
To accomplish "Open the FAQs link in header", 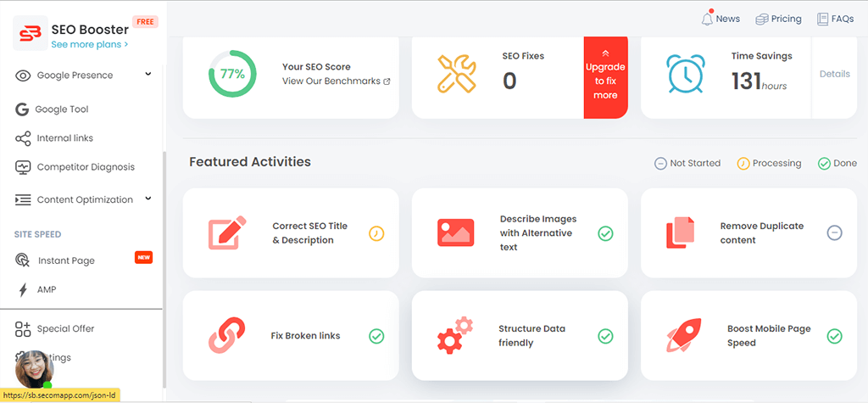I will click(x=835, y=19).
